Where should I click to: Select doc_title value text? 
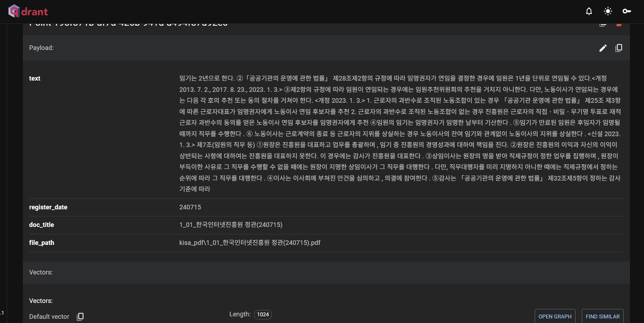231,225
